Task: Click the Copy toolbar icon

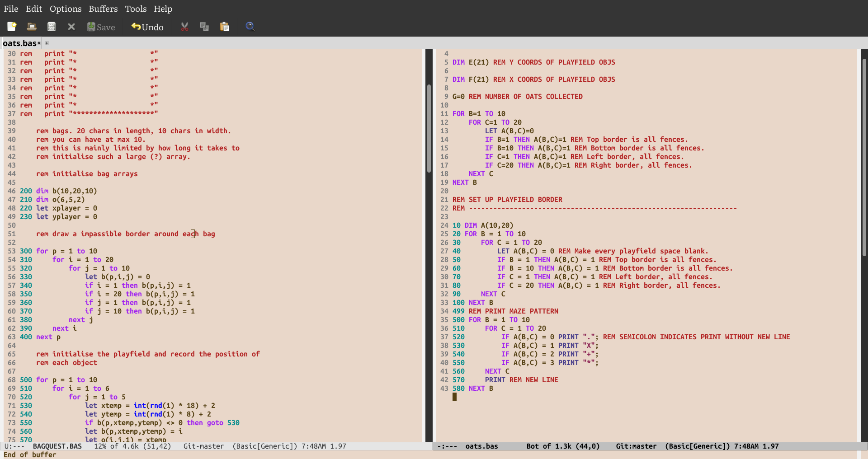Action: (204, 27)
